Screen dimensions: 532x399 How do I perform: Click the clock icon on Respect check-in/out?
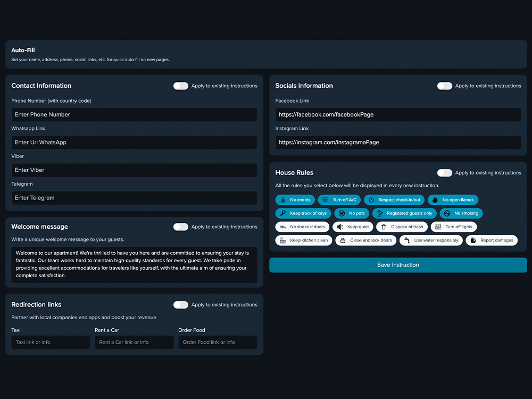[x=371, y=200]
